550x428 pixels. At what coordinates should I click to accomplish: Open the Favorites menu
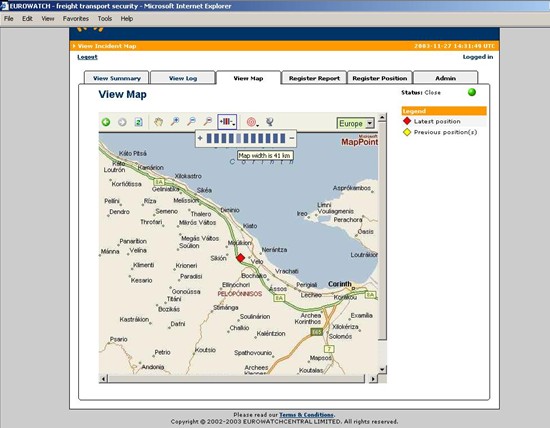(x=76, y=19)
